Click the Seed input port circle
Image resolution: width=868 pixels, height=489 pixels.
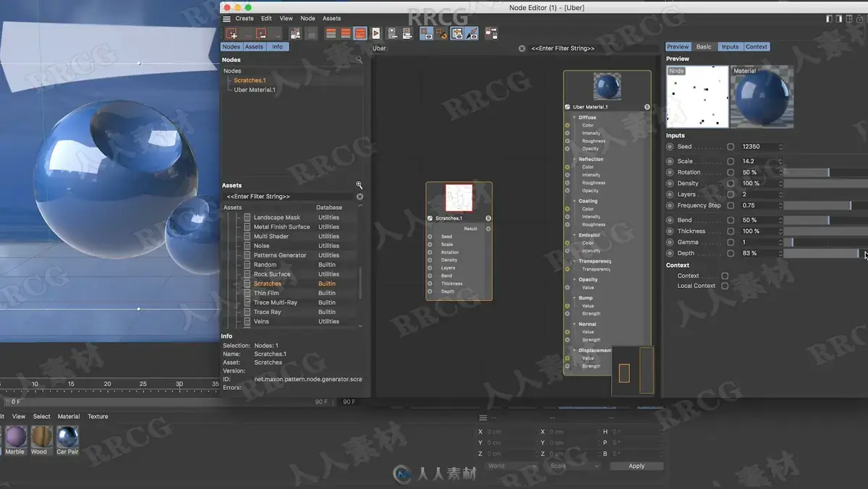(670, 147)
